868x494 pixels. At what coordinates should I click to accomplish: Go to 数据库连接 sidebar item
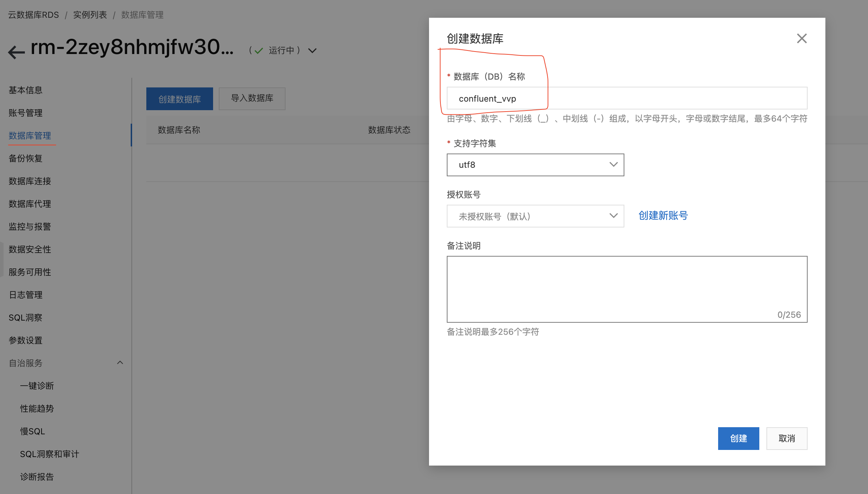pyautogui.click(x=30, y=181)
